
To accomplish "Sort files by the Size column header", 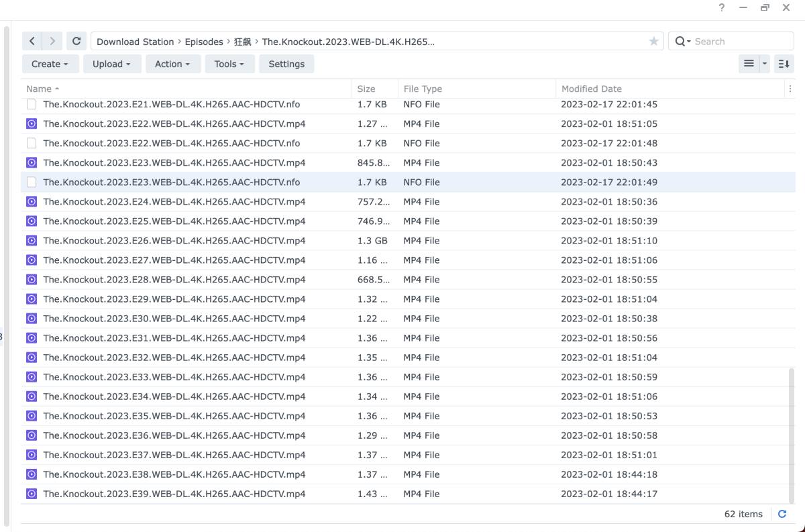I will [x=375, y=89].
